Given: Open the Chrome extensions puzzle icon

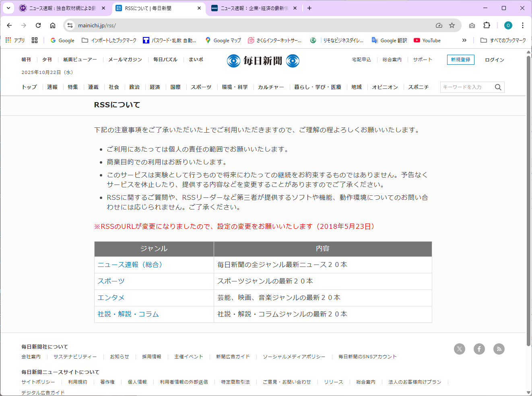Looking at the screenshot, I should (487, 25).
